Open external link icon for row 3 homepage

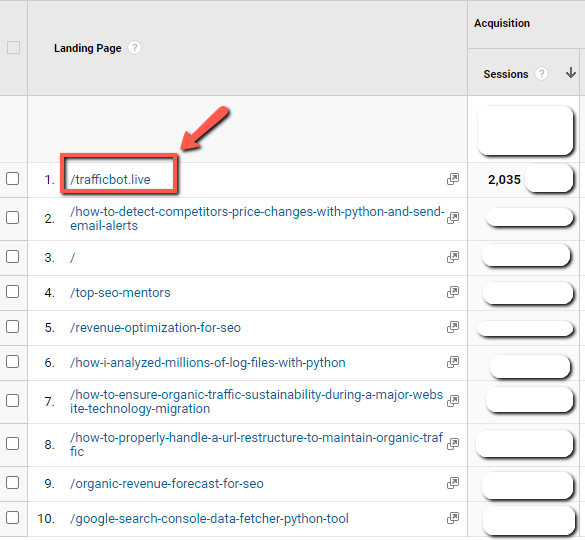coord(453,257)
